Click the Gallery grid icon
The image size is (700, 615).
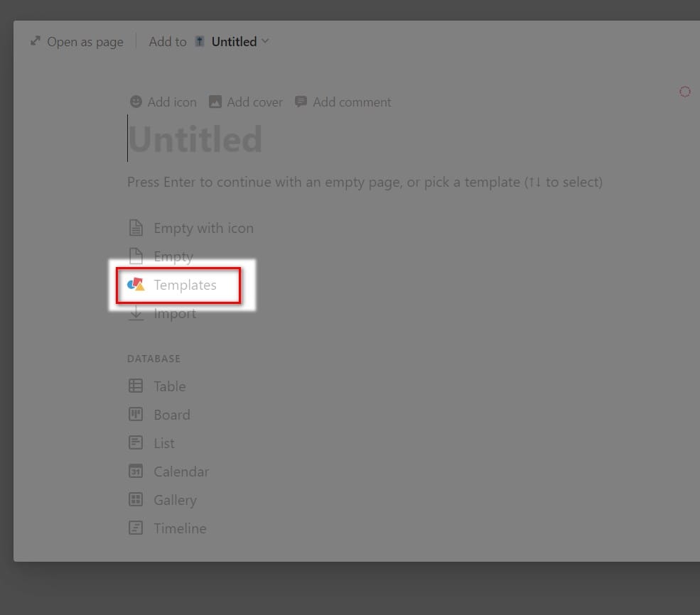(136, 499)
